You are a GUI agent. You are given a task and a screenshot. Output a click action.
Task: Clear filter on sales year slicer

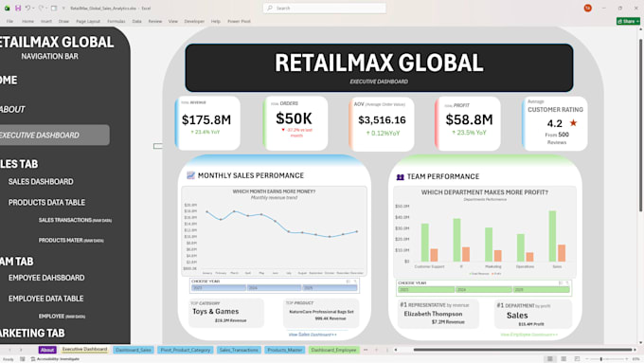(x=355, y=281)
